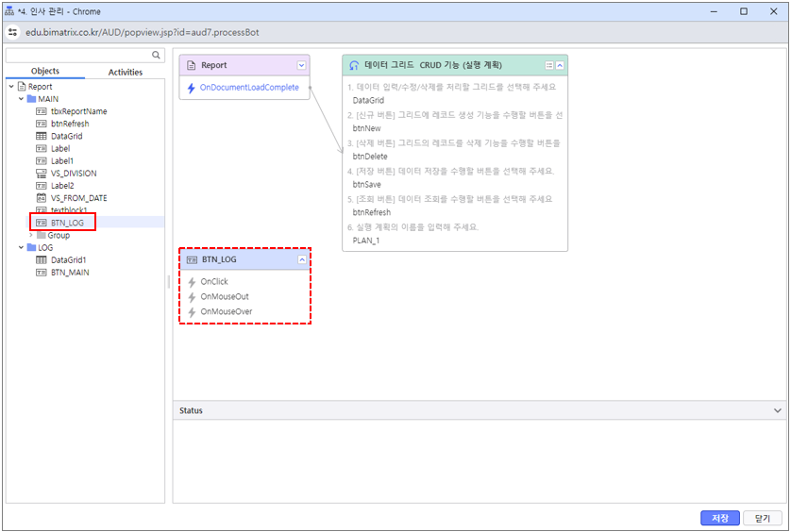Click the blue MAIN folder icon
The height and width of the screenshot is (532, 791).
coord(31,99)
